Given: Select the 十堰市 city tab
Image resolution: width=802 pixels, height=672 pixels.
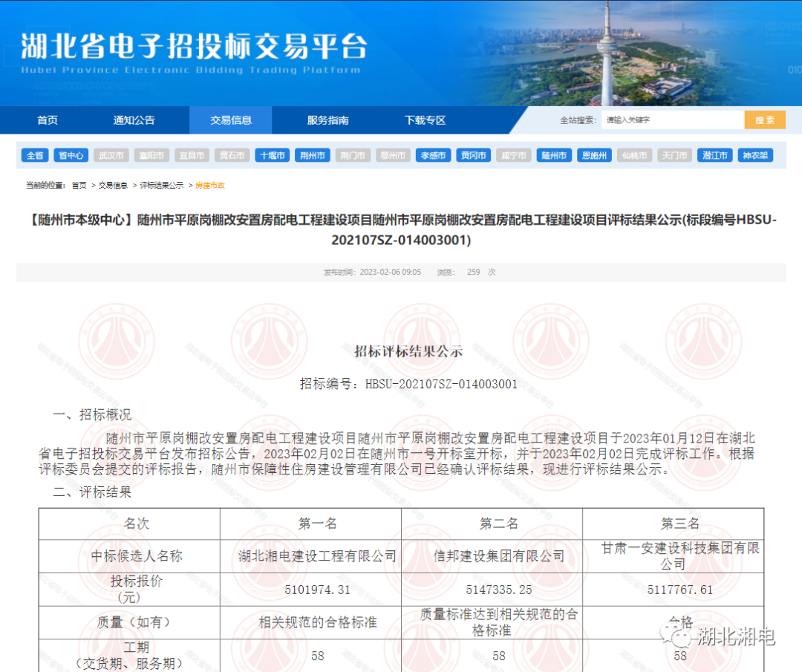Looking at the screenshot, I should pos(272,155).
